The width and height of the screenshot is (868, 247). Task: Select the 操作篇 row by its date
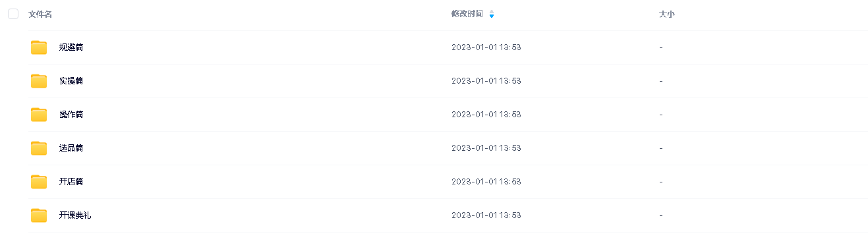coord(486,115)
